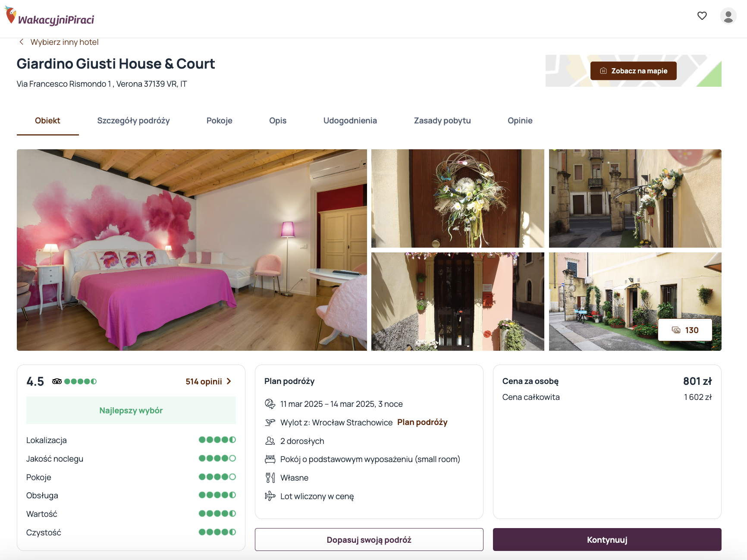Image resolution: width=747 pixels, height=560 pixels.
Task: Click the WakacyjniPiraci logo
Action: 49,16
